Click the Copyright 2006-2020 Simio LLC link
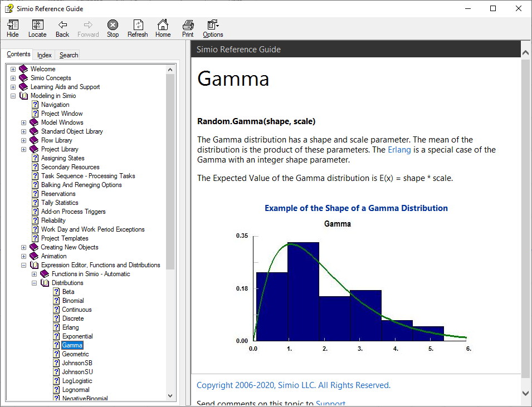Viewport: 532px width, 407px height. coord(294,385)
